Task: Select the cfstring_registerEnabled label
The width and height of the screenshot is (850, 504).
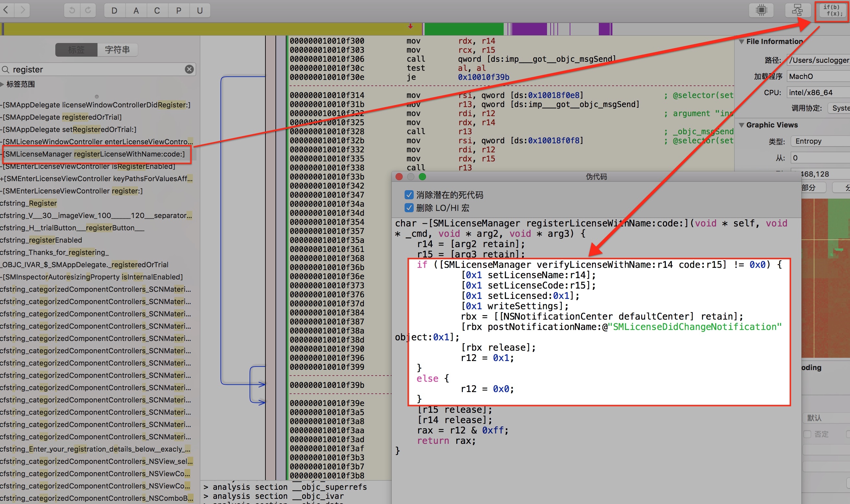Action: pyautogui.click(x=41, y=240)
